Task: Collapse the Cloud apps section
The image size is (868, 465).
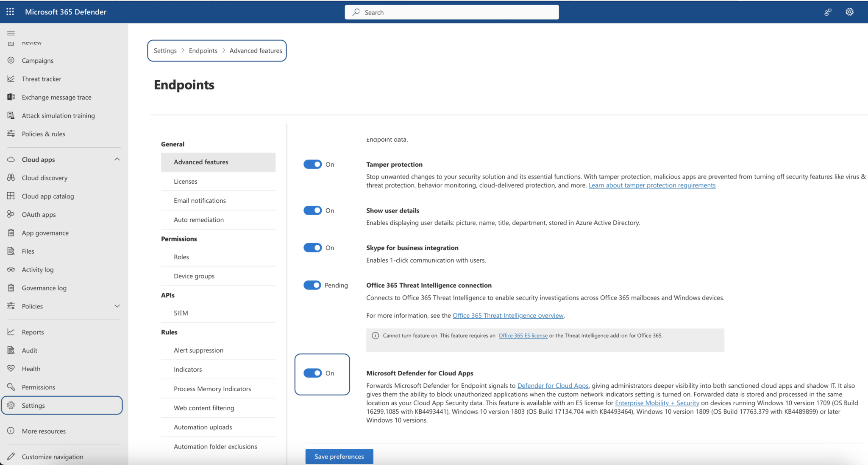Action: [x=117, y=159]
